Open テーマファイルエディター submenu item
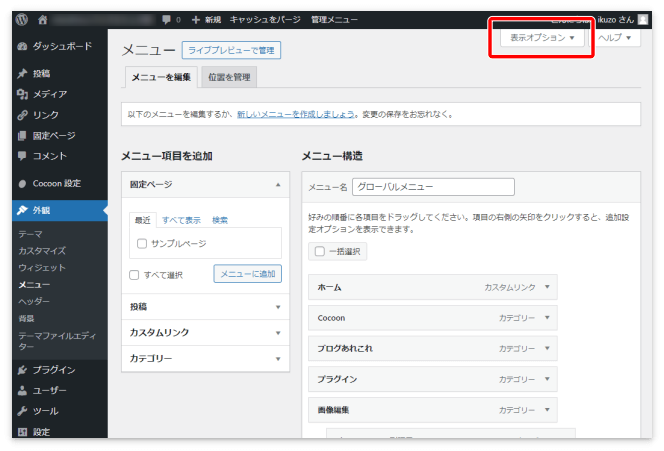 57,341
